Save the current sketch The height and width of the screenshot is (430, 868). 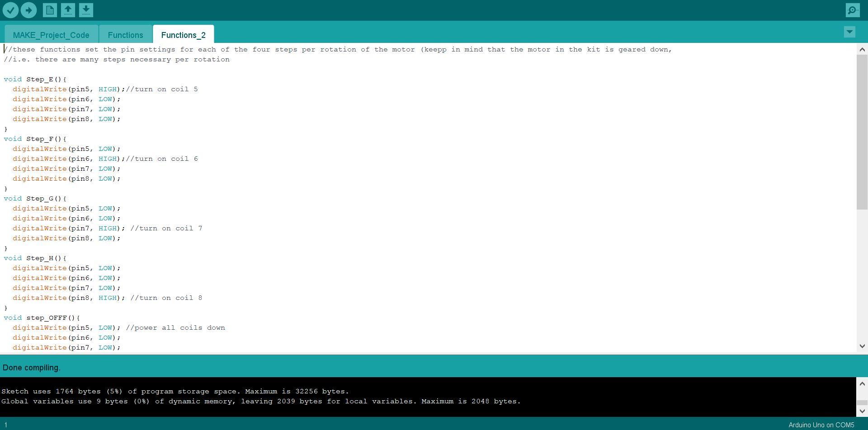click(86, 10)
